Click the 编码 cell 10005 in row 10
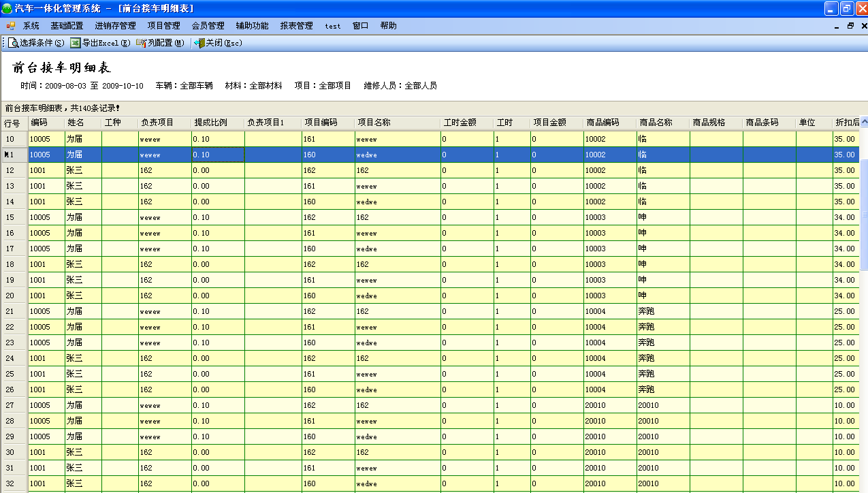 46,139
